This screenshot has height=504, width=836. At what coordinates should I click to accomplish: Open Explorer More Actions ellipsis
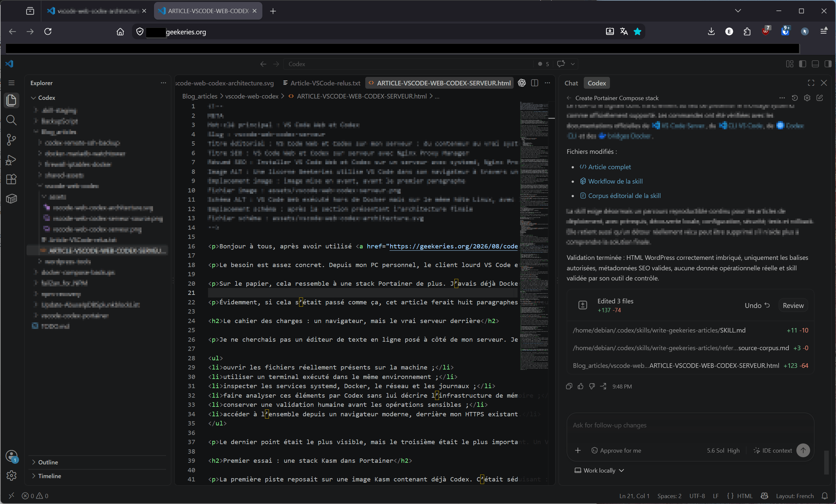pyautogui.click(x=163, y=83)
